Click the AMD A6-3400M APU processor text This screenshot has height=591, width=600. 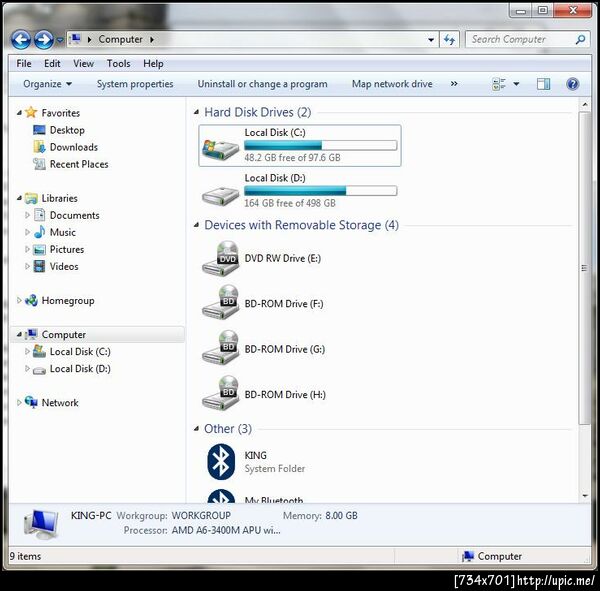pyautogui.click(x=226, y=531)
